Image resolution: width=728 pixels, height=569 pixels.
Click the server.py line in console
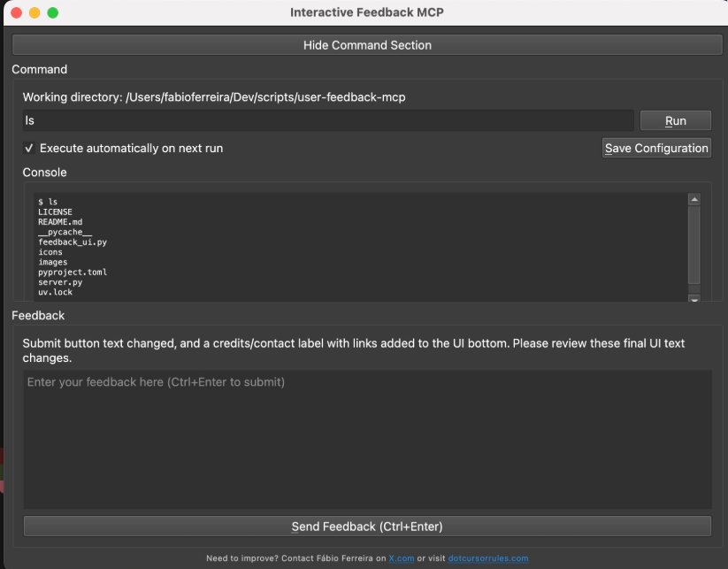pyautogui.click(x=60, y=282)
